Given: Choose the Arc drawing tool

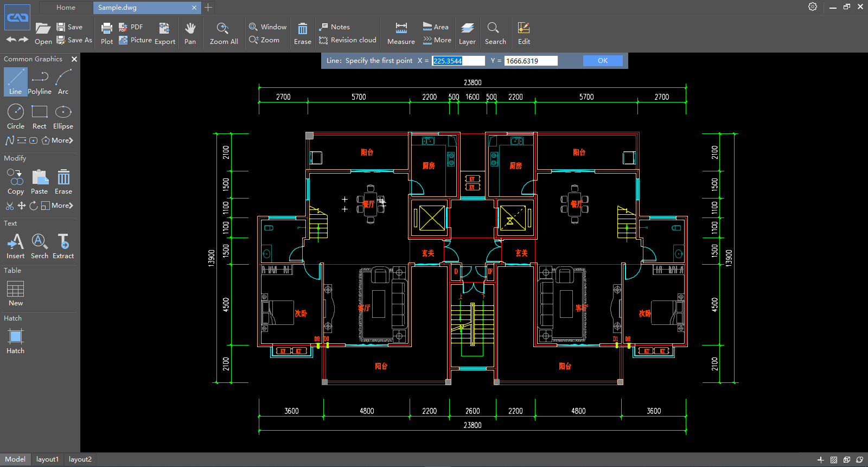Looking at the screenshot, I should 63,81.
